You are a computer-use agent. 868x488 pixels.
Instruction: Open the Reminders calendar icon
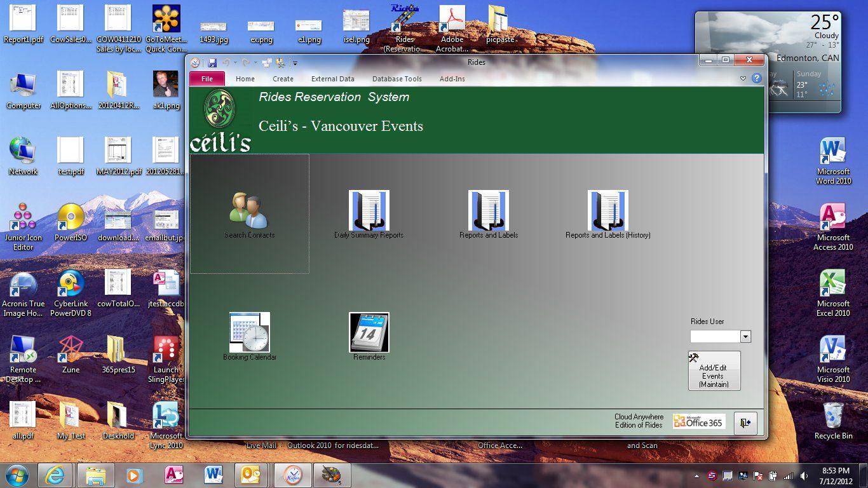pyautogui.click(x=369, y=332)
